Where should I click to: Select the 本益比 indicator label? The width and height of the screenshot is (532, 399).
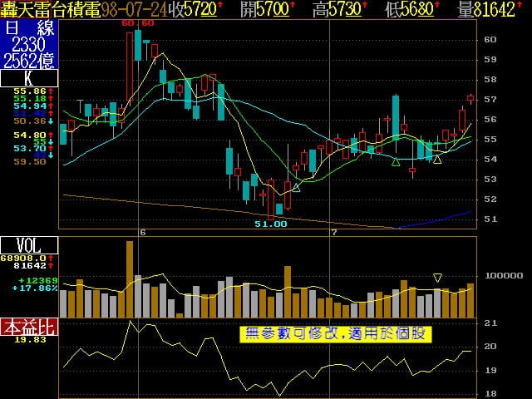click(x=29, y=327)
